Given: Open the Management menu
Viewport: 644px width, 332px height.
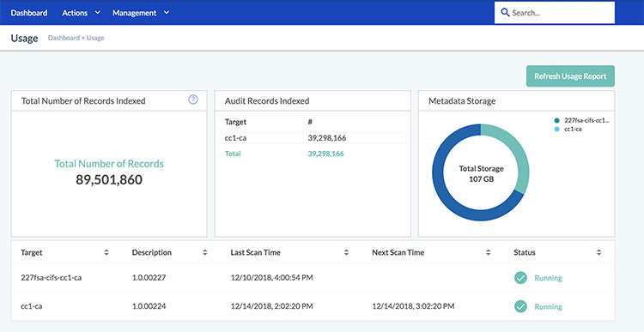Looking at the screenshot, I should tap(134, 13).
